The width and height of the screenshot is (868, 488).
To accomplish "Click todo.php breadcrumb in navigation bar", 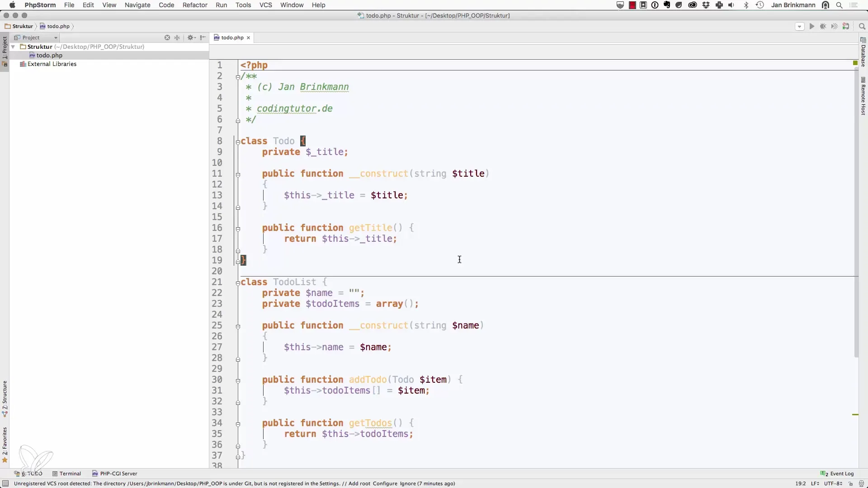I will (55, 26).
